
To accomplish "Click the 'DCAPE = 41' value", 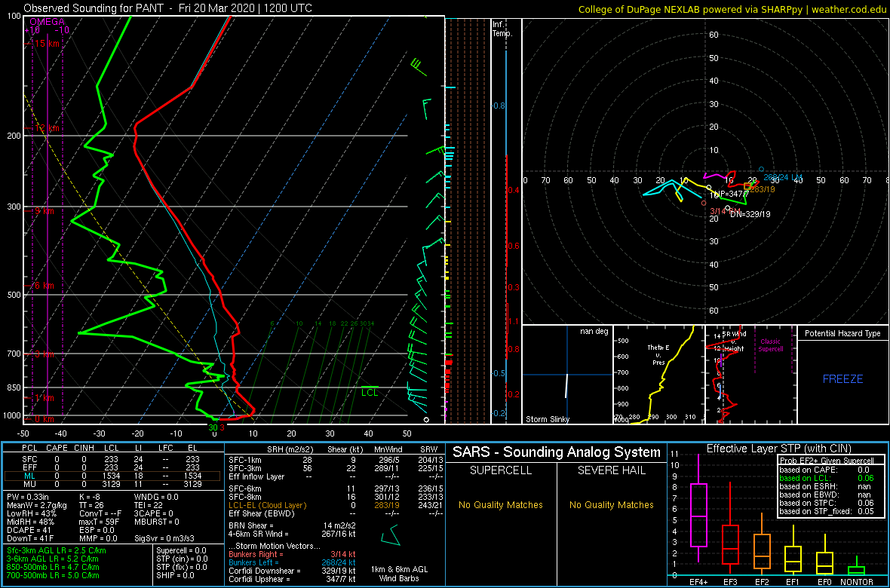I will [x=28, y=529].
